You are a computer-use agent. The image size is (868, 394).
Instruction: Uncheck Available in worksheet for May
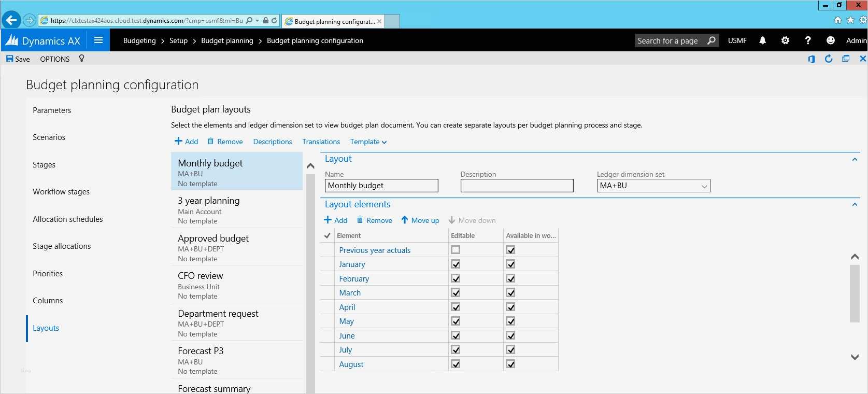click(x=510, y=321)
